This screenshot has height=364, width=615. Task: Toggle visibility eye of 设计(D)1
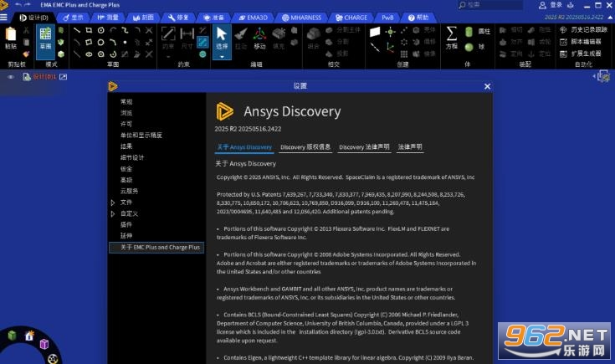click(x=11, y=77)
